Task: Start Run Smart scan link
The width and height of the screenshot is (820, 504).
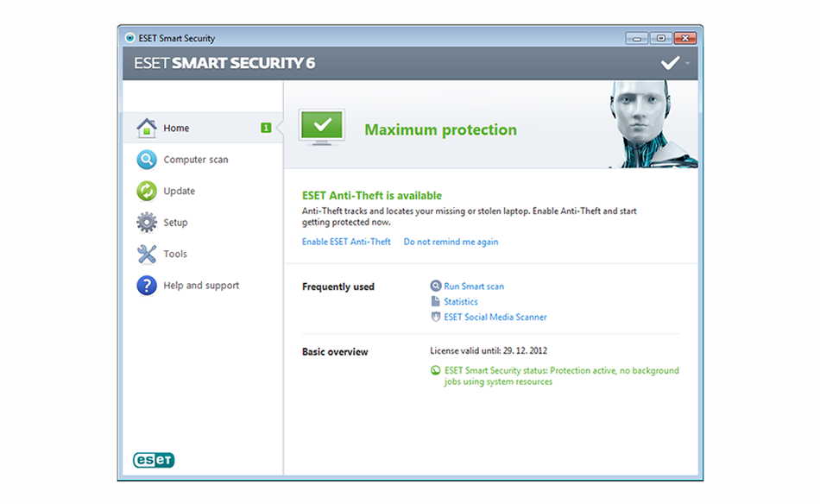Action: click(x=474, y=286)
